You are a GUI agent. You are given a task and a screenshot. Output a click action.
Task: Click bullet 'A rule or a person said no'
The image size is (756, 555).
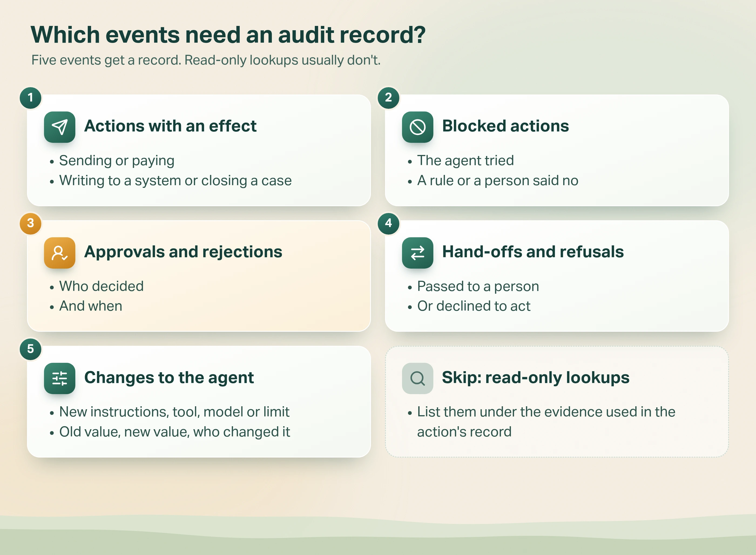(x=498, y=181)
